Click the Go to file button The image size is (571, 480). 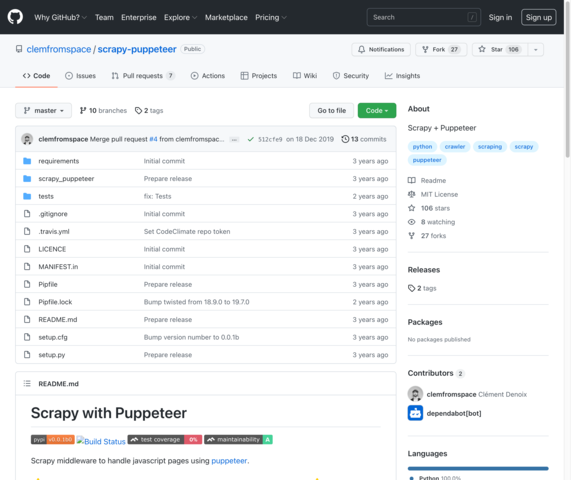click(331, 110)
